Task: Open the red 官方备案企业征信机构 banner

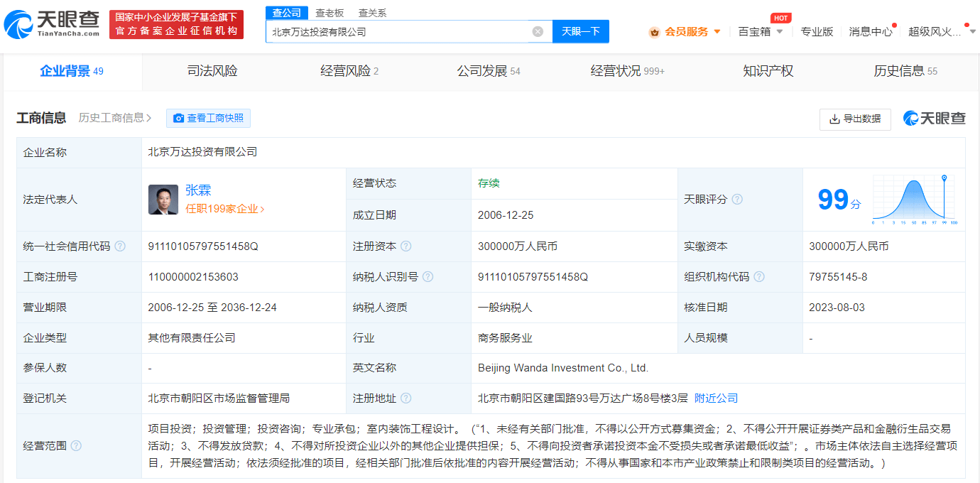Action: pos(176,24)
